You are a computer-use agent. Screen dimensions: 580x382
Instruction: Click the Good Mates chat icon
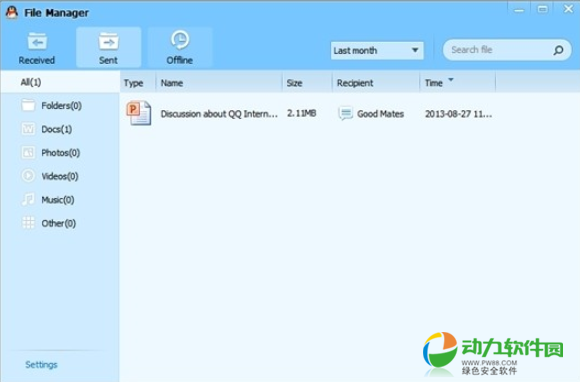tap(345, 113)
